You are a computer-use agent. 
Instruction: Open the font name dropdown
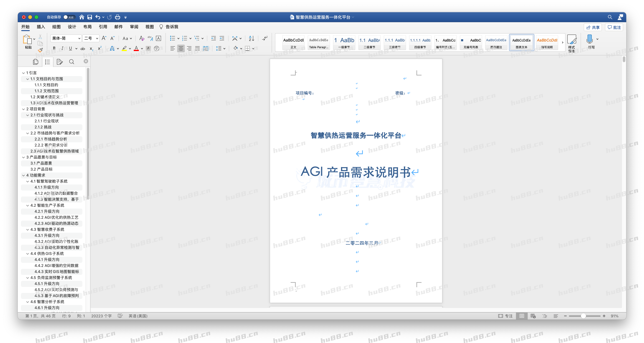click(x=79, y=38)
